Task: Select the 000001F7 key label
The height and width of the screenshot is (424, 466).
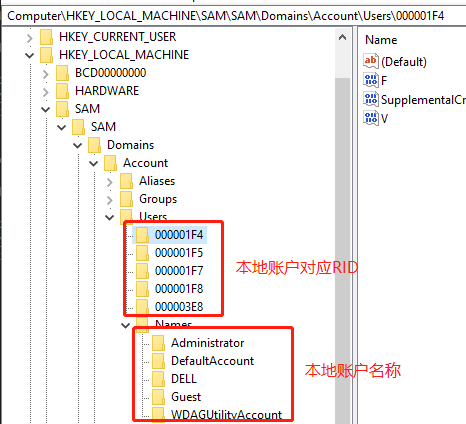Action: [179, 271]
